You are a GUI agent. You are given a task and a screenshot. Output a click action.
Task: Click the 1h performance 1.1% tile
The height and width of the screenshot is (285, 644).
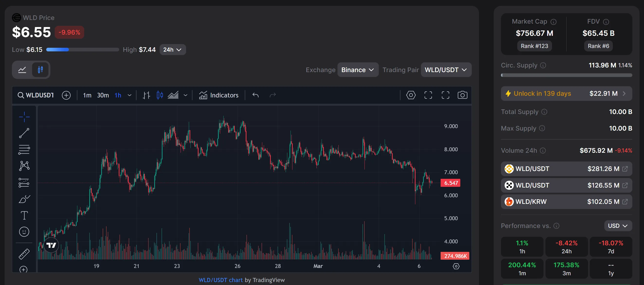click(522, 247)
